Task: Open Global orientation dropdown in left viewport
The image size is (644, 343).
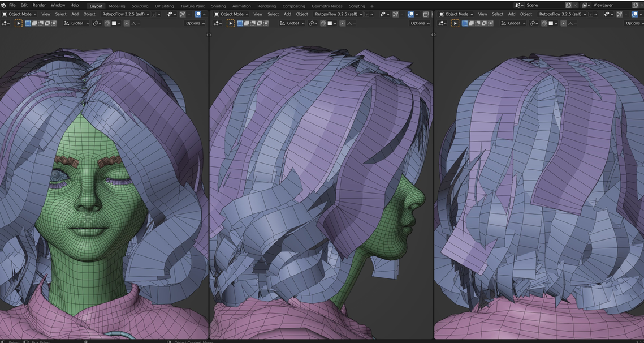Action: tap(76, 23)
